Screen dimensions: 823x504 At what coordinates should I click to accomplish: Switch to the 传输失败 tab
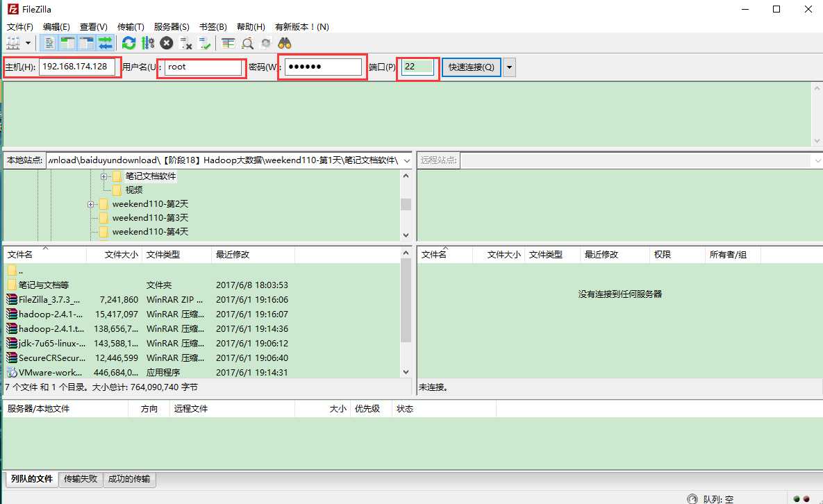coord(81,479)
